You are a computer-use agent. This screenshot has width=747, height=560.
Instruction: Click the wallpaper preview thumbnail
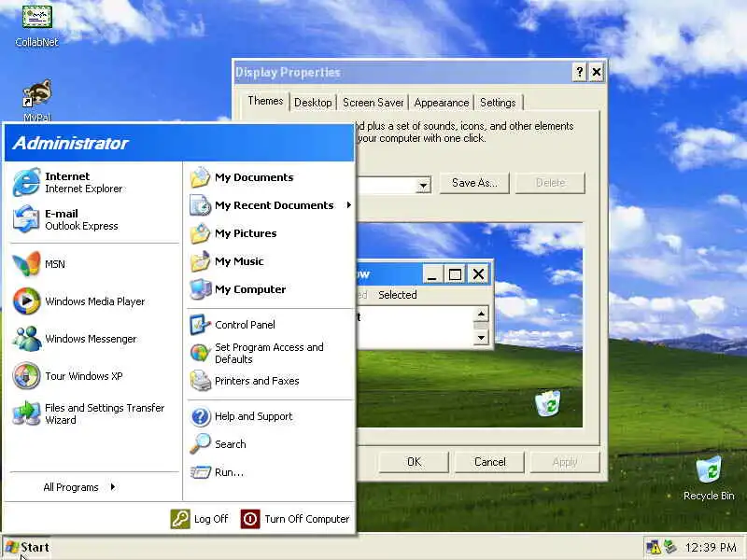(x=470, y=325)
